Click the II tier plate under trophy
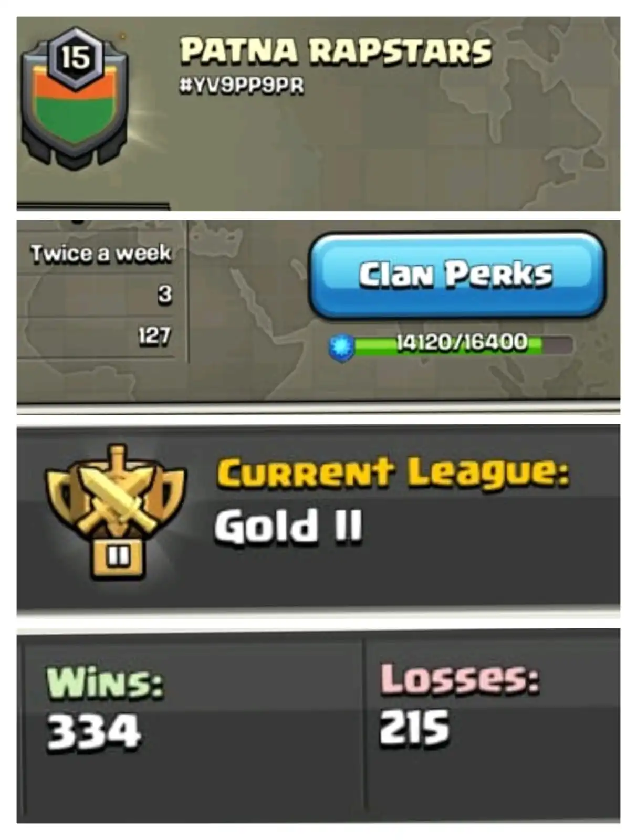The image size is (637, 840). coord(118,557)
